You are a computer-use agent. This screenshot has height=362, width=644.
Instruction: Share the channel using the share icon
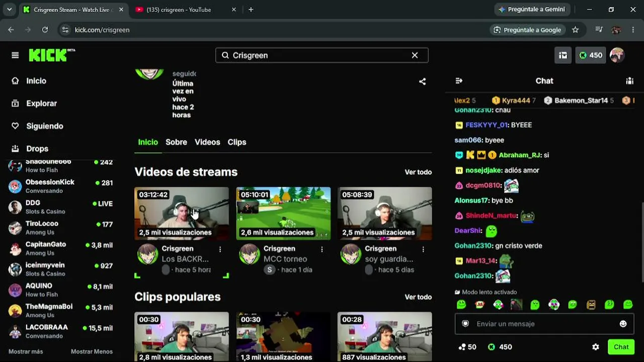pos(422,81)
